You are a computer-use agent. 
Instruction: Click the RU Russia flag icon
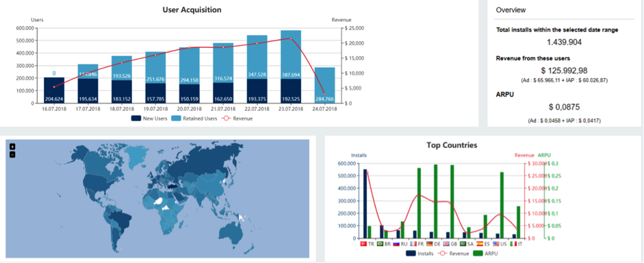point(396,244)
